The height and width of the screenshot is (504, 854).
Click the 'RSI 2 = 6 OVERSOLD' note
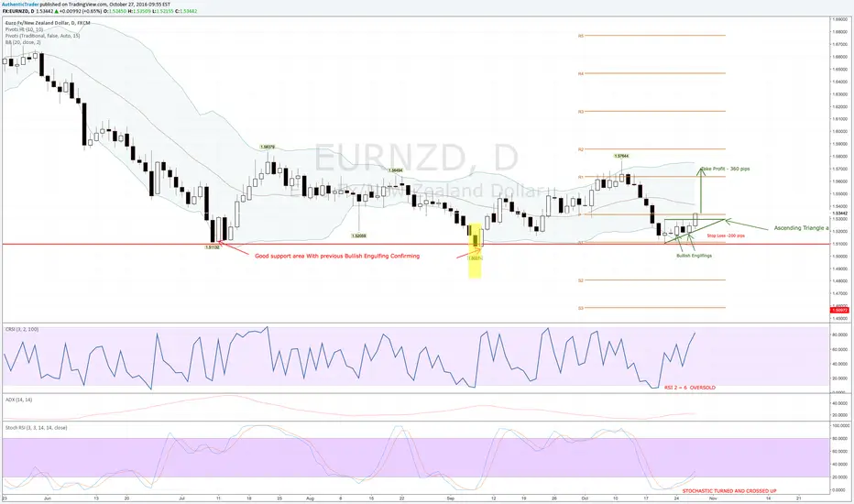pos(689,388)
